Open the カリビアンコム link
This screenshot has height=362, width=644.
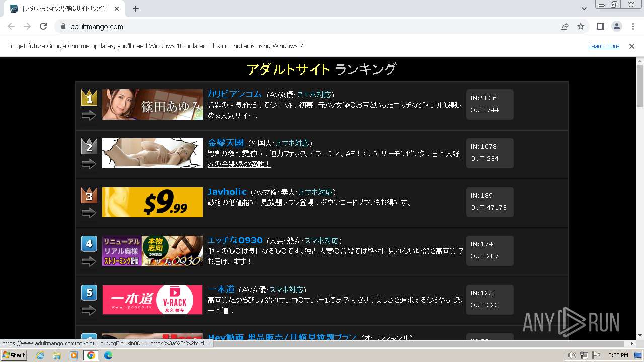(x=234, y=94)
